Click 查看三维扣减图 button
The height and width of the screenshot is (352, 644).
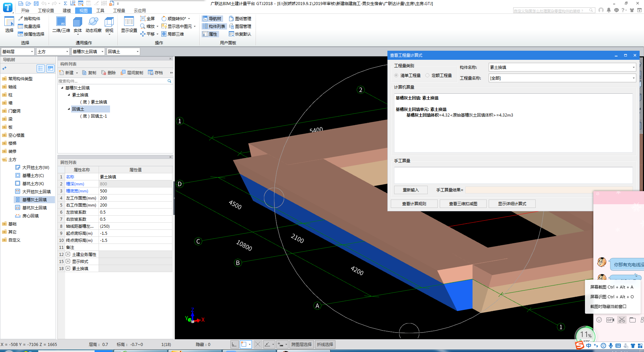pos(463,204)
